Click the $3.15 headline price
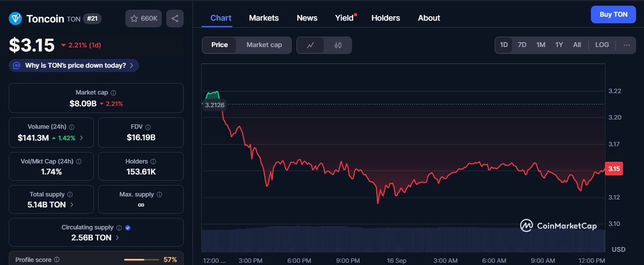This screenshot has width=644, height=265. (x=32, y=45)
